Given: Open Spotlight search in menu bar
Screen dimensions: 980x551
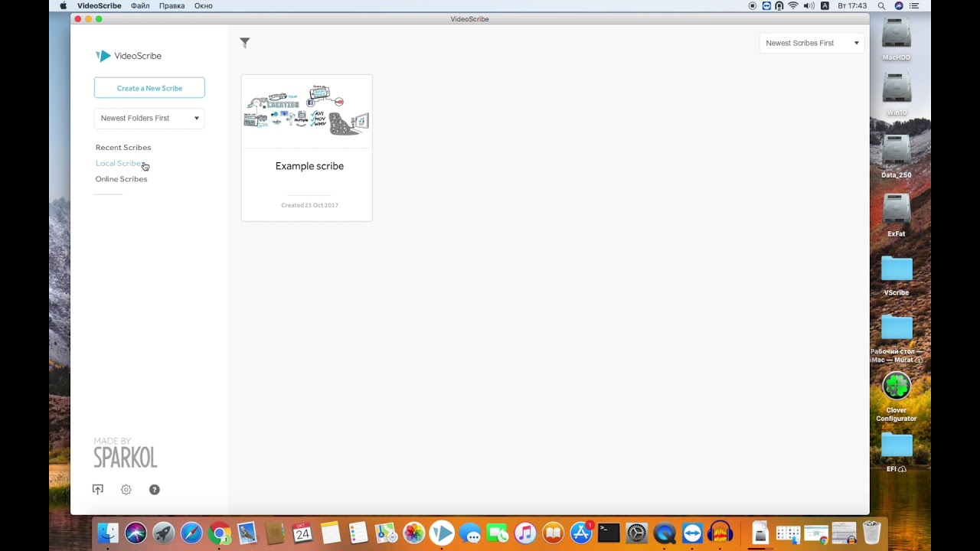Looking at the screenshot, I should (x=882, y=5).
